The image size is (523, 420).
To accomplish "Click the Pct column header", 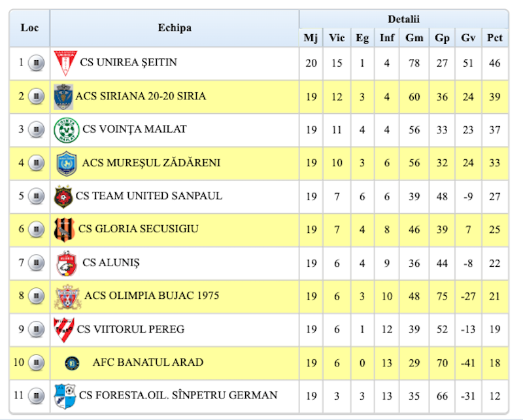I will pyautogui.click(x=494, y=38).
